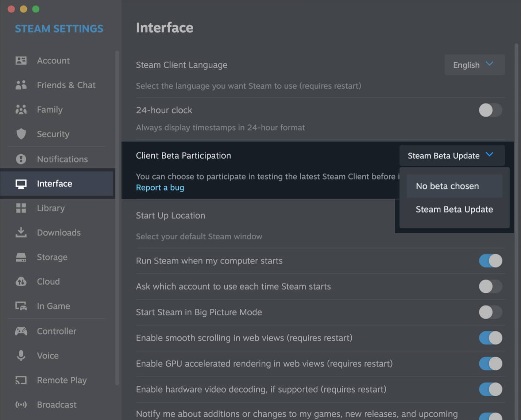Click the Storage drive icon

pyautogui.click(x=21, y=257)
